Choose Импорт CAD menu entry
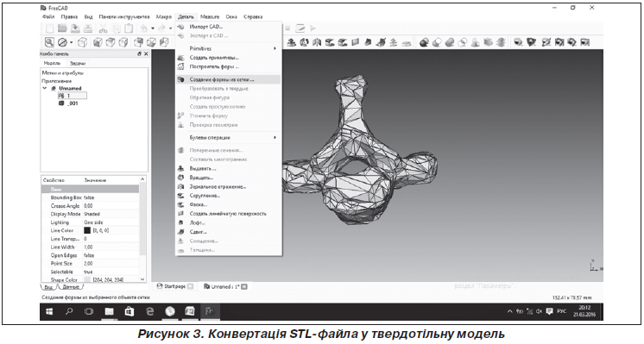Screen dimensions: 644x344 (229, 27)
